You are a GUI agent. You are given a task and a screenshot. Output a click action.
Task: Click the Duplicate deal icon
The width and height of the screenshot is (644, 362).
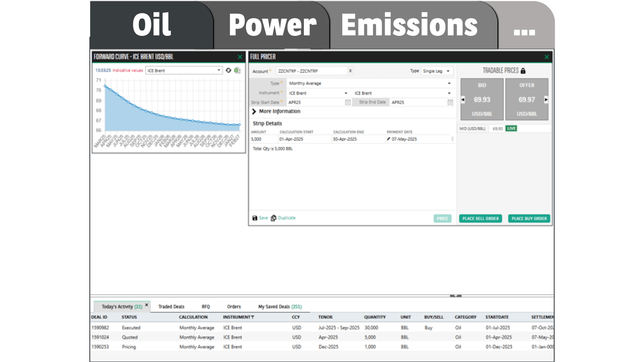tap(274, 218)
